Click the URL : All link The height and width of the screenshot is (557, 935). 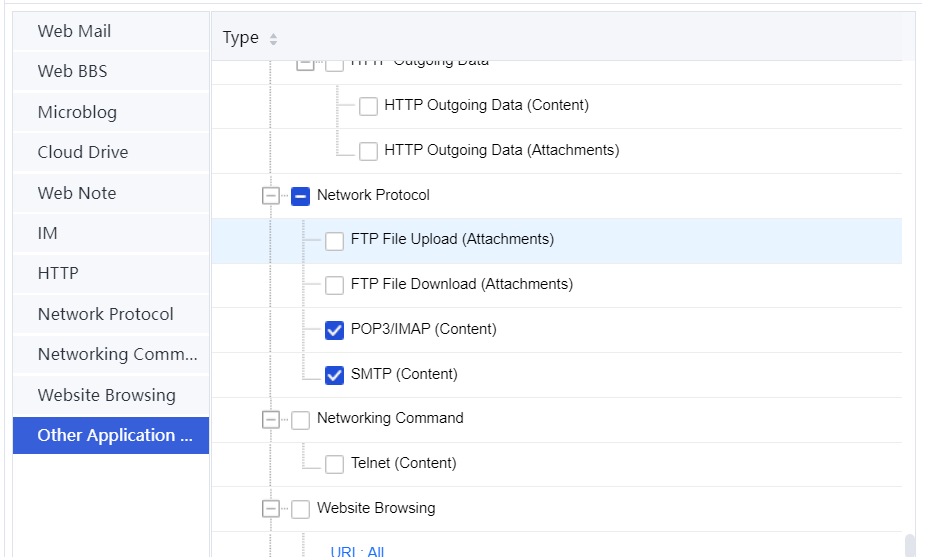point(357,551)
